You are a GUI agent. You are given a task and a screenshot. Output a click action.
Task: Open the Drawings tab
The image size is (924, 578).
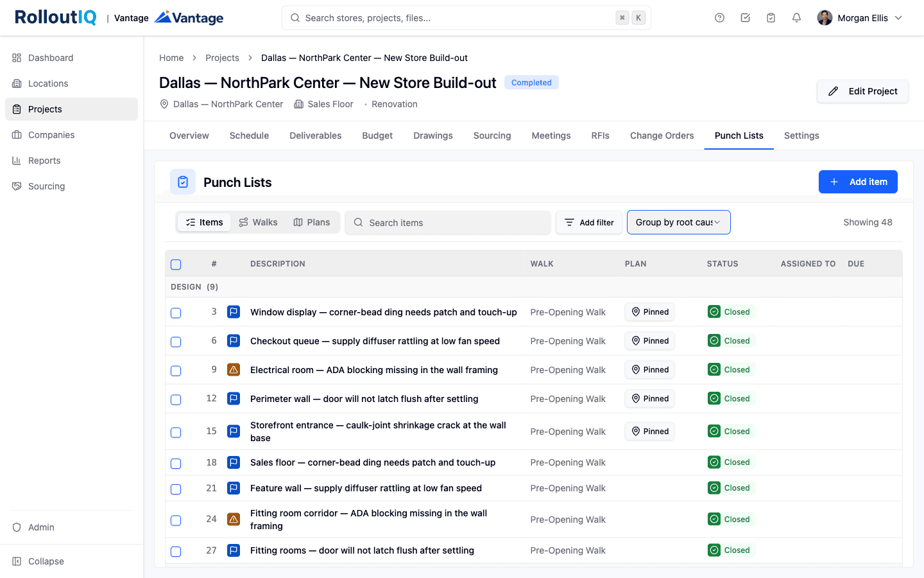pos(433,136)
